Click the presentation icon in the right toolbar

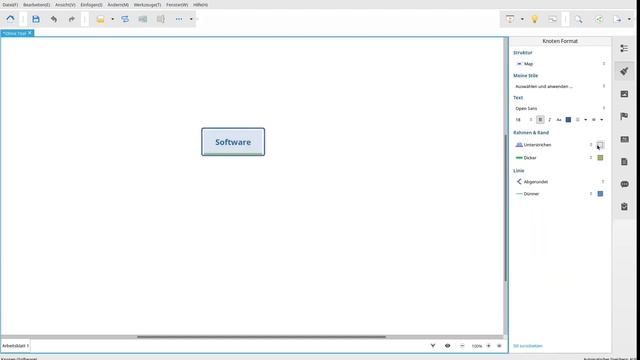click(510, 19)
